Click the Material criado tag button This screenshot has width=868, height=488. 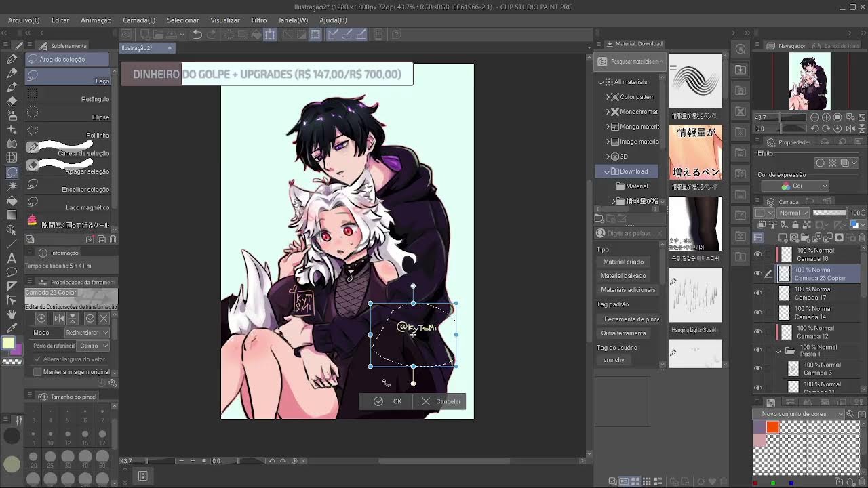pos(623,262)
